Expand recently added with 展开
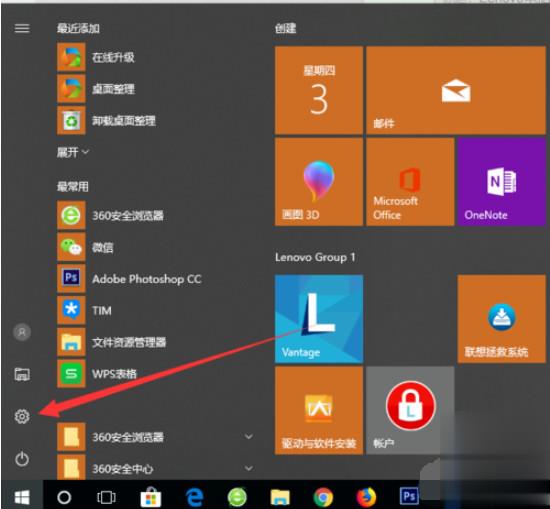The image size is (550, 509). [73, 152]
